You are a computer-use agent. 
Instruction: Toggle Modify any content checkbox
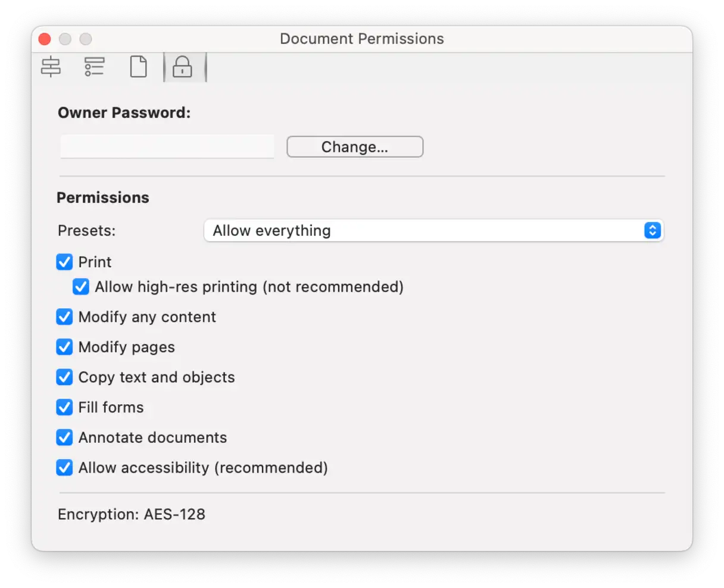[64, 317]
